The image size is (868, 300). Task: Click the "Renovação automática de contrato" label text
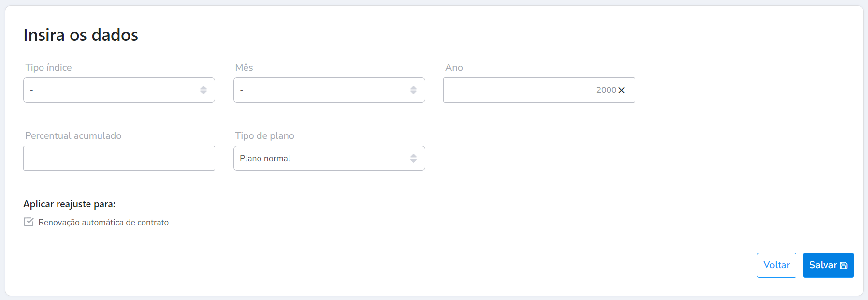[x=103, y=223]
